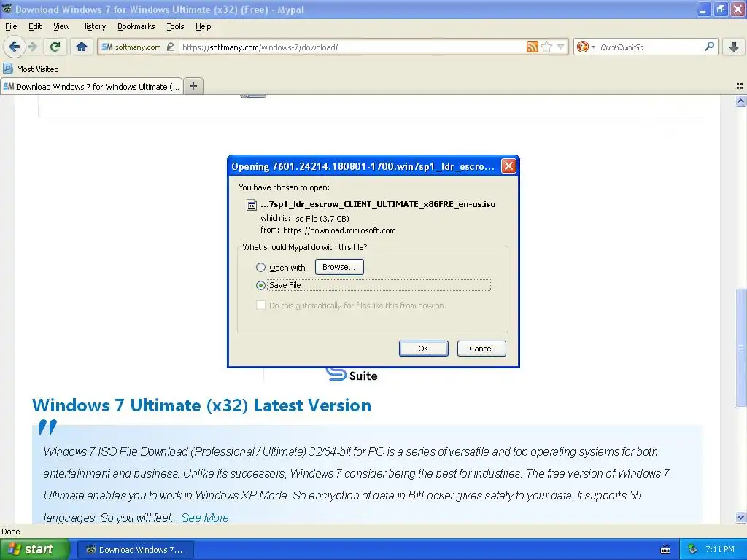Open the History menu
The height and width of the screenshot is (560, 747).
coord(93,26)
